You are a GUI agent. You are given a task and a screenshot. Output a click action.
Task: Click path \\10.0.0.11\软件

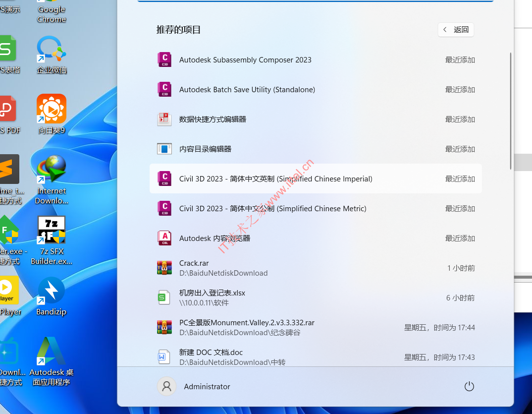click(204, 302)
